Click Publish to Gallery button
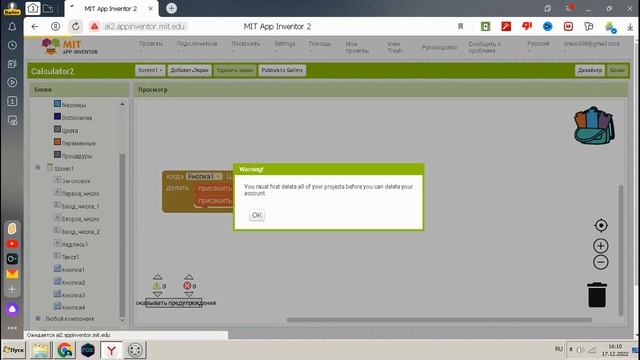This screenshot has width=640, height=360. [x=282, y=70]
